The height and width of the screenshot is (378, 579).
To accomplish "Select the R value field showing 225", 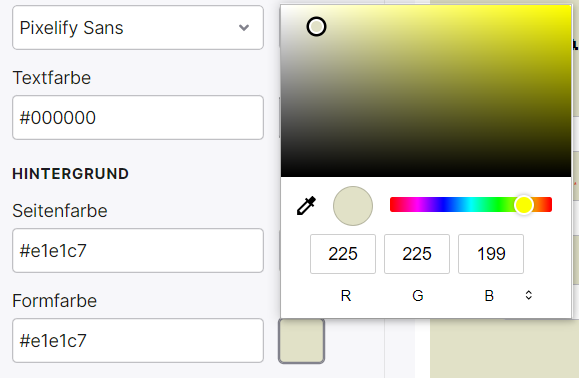I will point(343,254).
